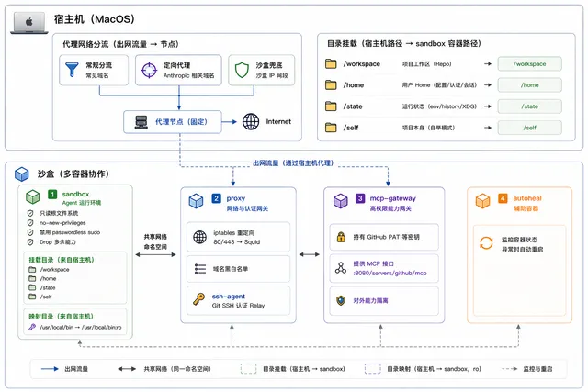Click the golden key icon for ssh-agent

pos(198,299)
